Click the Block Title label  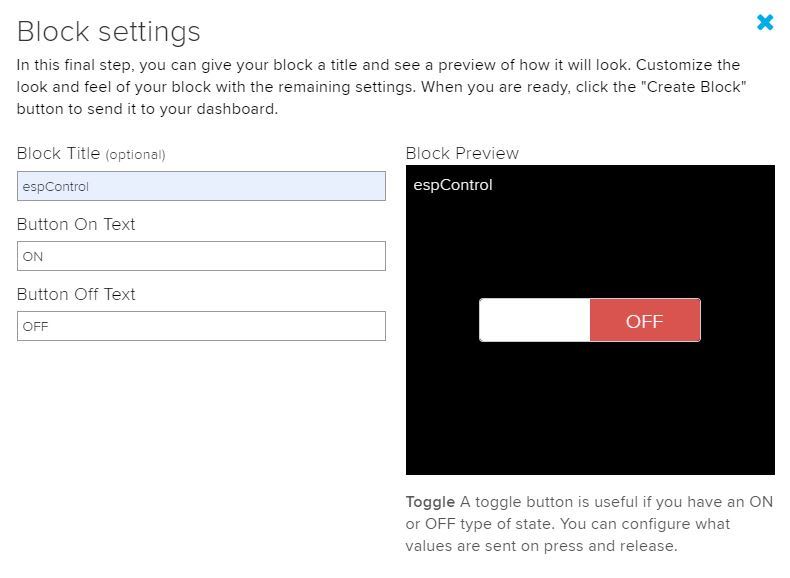tap(58, 153)
